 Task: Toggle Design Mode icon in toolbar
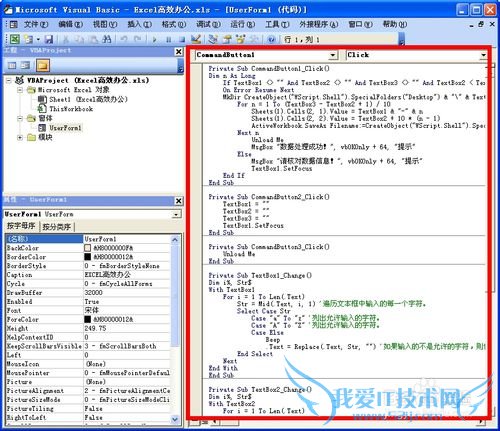[196, 39]
